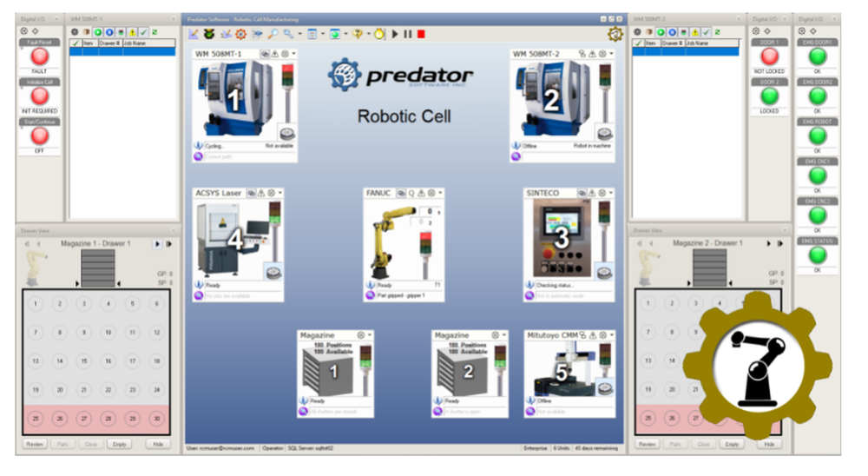Select the WM 508MT-1 machine image
This screenshot has height=476, width=868.
(x=235, y=99)
